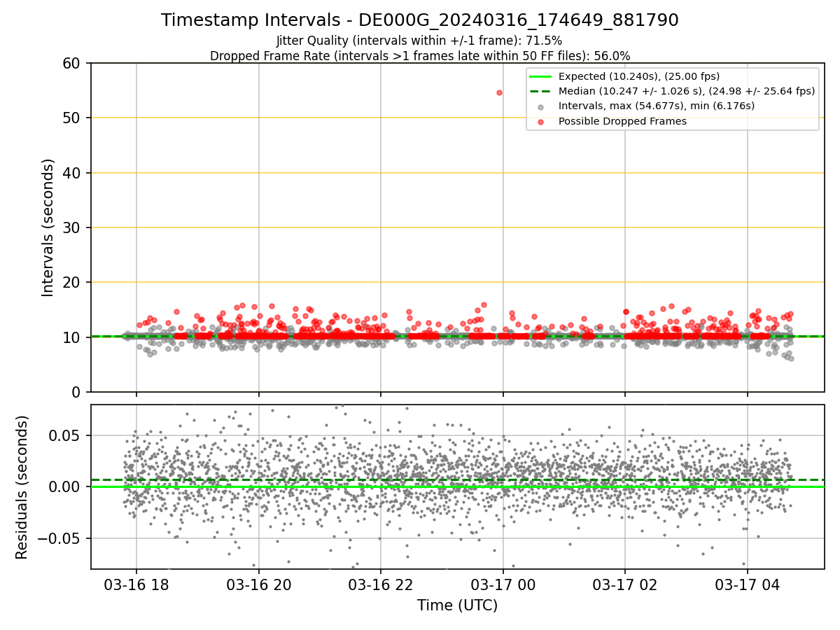The height and width of the screenshot is (630, 840).
Task: Click the 'Time (UTC)' x-axis label
Action: 457,605
